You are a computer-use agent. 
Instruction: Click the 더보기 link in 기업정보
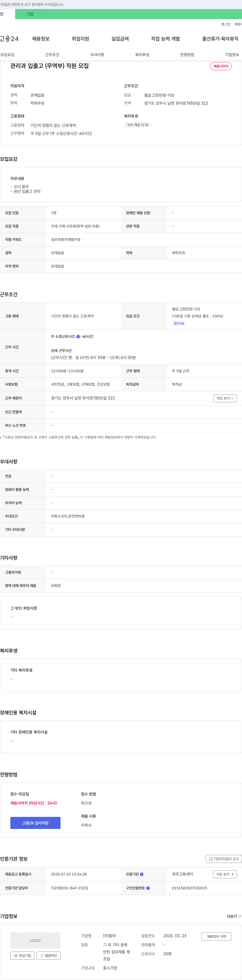pyautogui.click(x=234, y=917)
